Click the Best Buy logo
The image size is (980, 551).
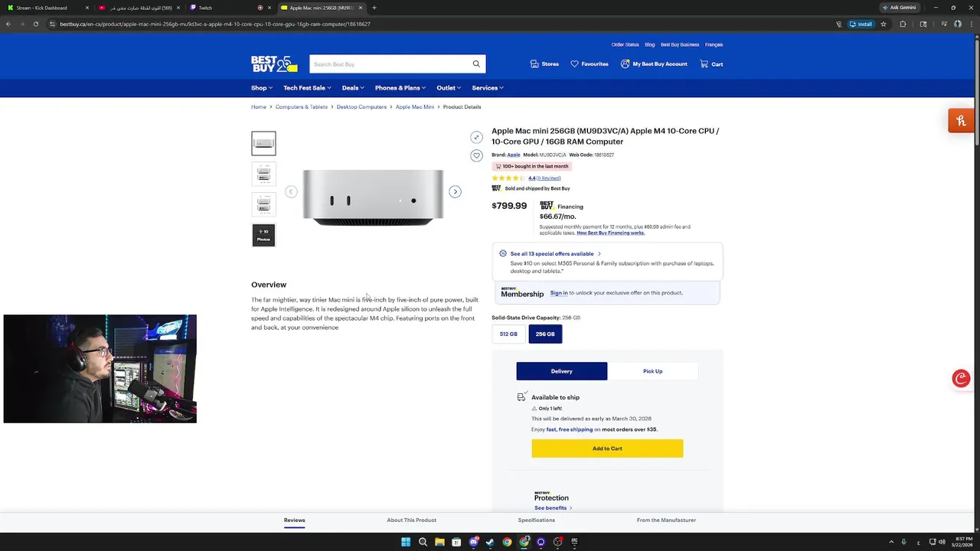tap(273, 64)
